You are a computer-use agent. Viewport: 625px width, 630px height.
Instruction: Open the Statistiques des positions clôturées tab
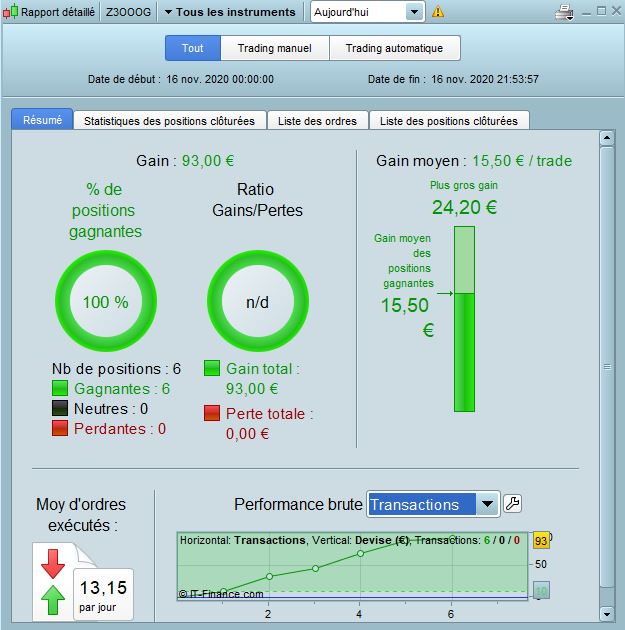click(x=170, y=121)
